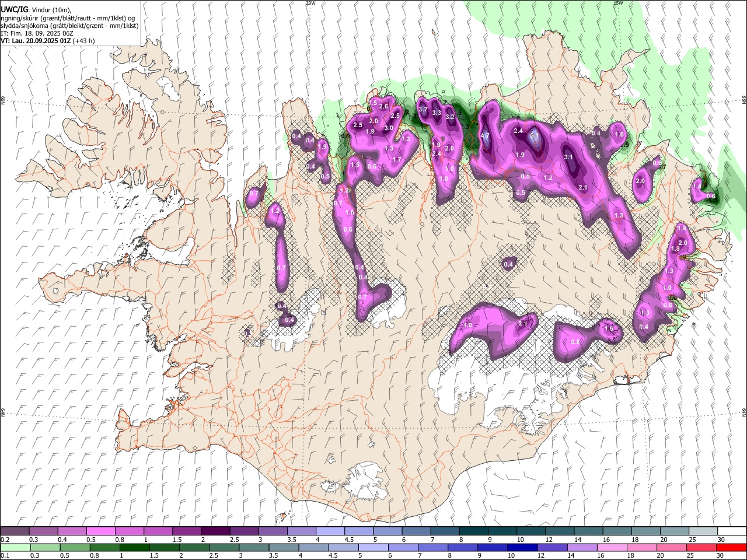Screen dimensions: 747x560
Task: Click the 2.6 precipitation value on the map
Action: pyautogui.click(x=383, y=106)
